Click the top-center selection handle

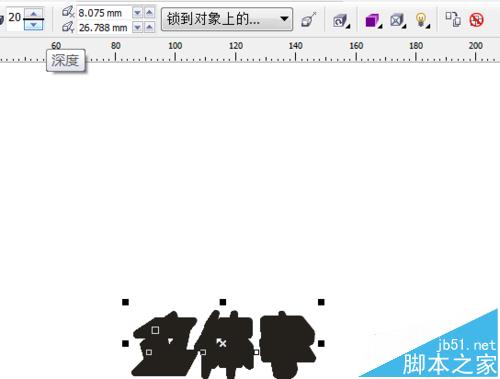pyautogui.click(x=223, y=302)
